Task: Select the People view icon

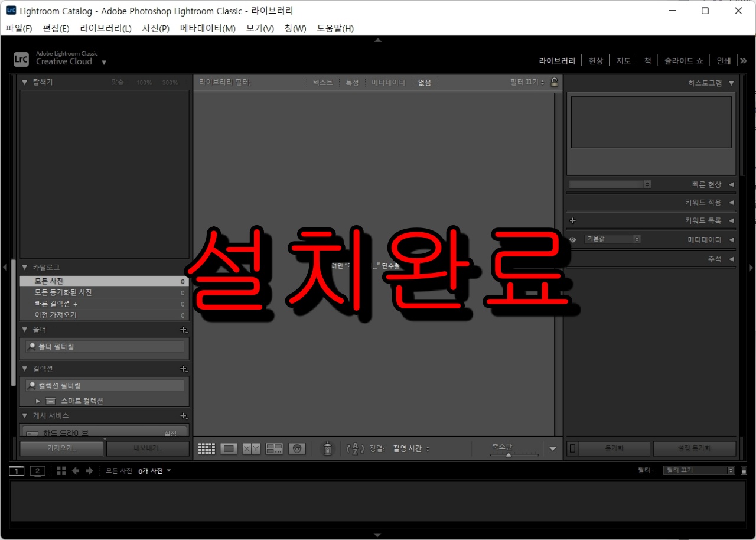Action: pyautogui.click(x=297, y=448)
